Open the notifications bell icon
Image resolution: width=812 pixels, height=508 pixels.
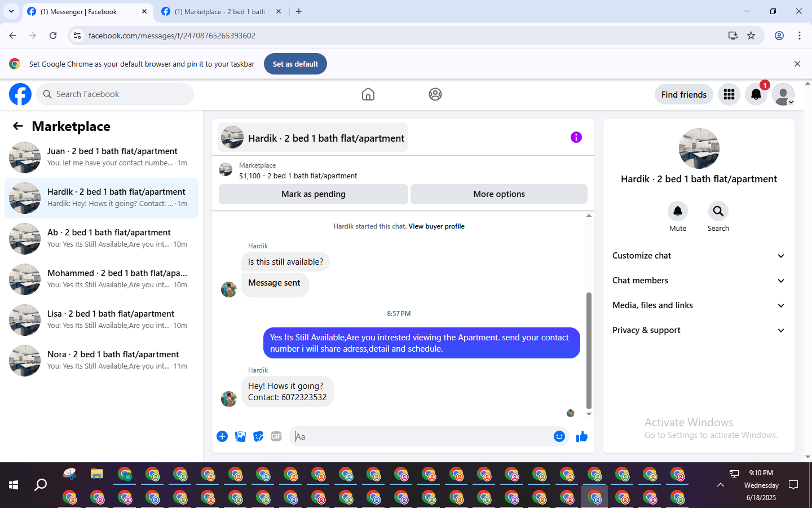click(756, 94)
